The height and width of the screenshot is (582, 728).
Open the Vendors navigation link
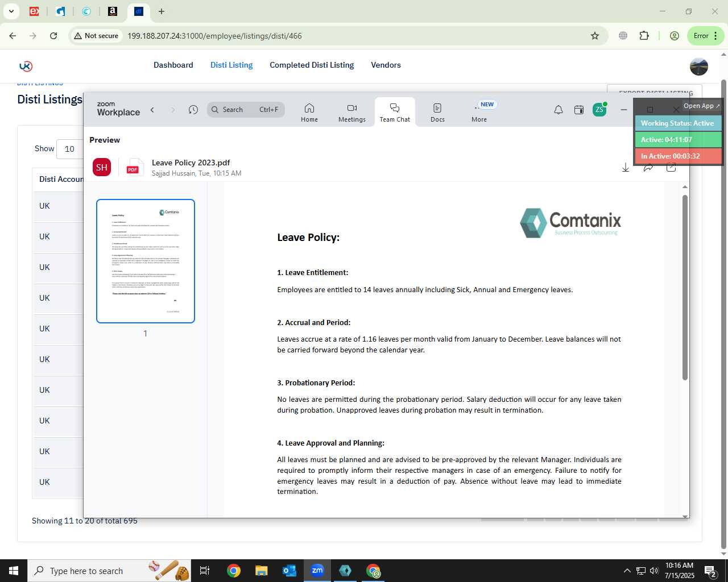[x=386, y=65]
